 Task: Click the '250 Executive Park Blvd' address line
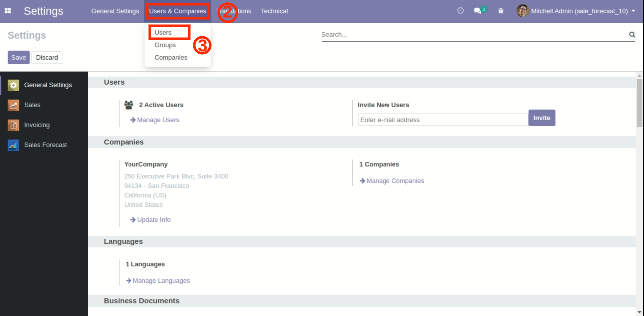click(x=176, y=176)
